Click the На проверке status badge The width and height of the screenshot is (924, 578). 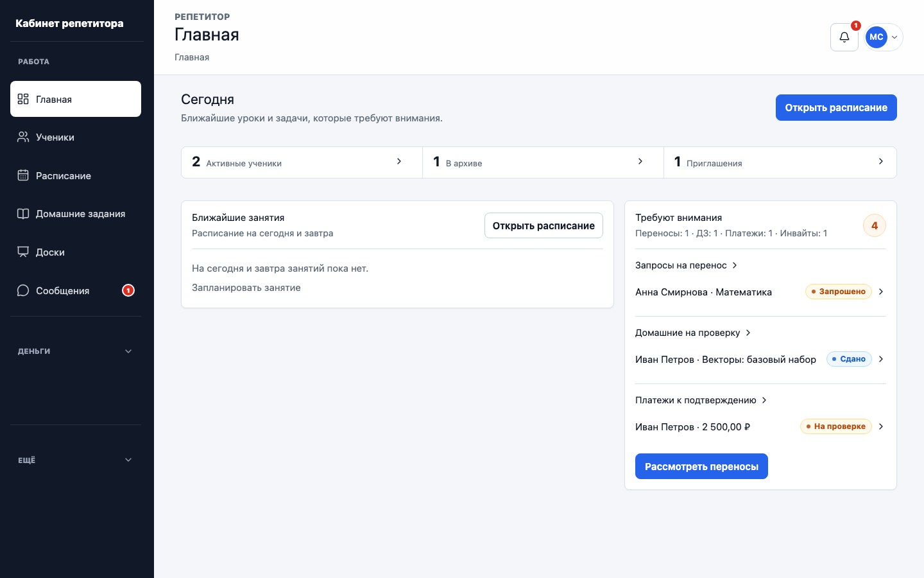pyautogui.click(x=836, y=426)
